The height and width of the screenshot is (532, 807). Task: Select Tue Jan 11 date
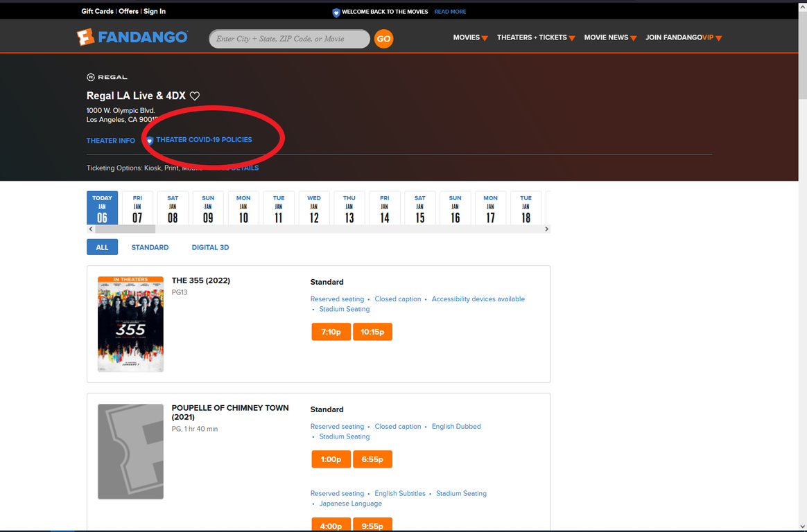point(279,208)
